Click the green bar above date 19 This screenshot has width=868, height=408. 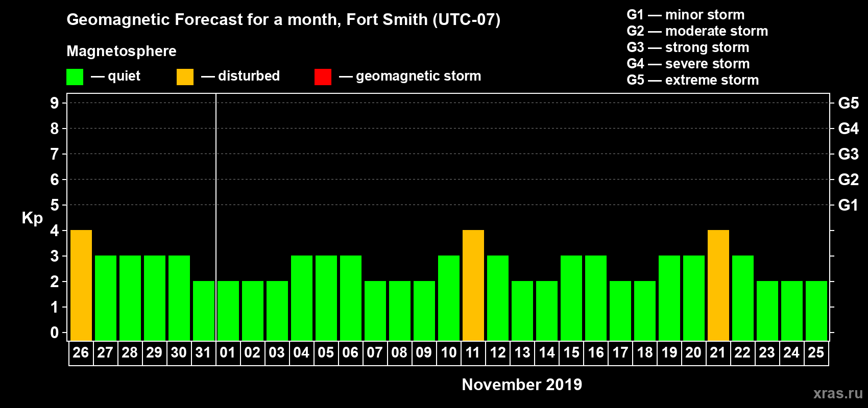pos(669,298)
